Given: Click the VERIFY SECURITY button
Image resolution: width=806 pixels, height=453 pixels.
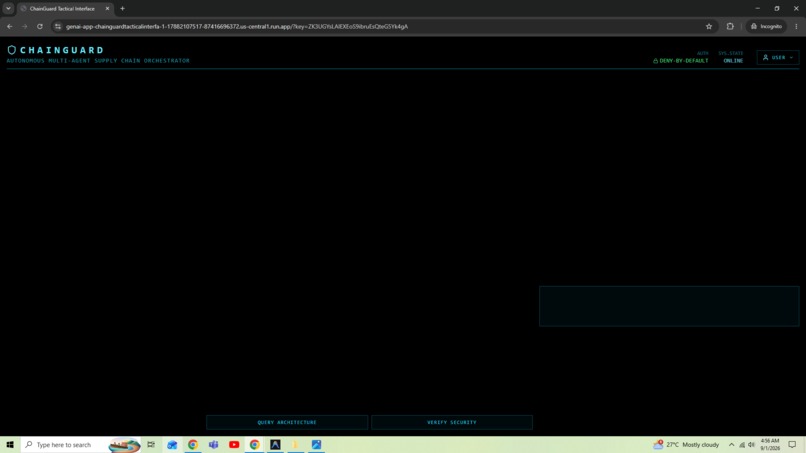Looking at the screenshot, I should pyautogui.click(x=452, y=422).
